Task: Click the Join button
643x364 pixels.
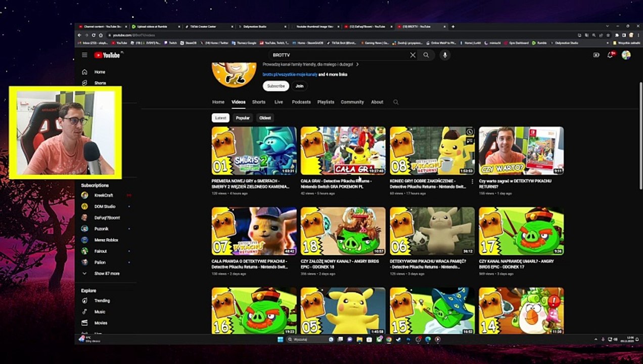Action: tap(300, 86)
